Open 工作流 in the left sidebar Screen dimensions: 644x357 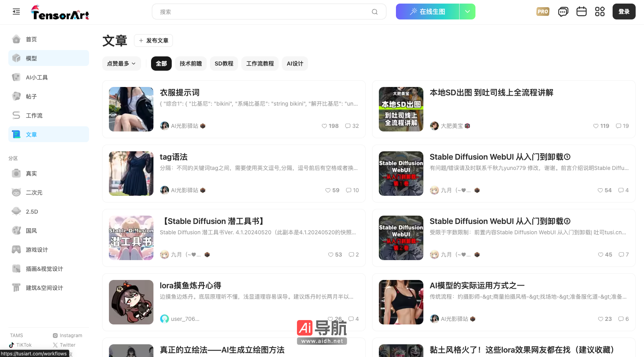[x=34, y=116]
